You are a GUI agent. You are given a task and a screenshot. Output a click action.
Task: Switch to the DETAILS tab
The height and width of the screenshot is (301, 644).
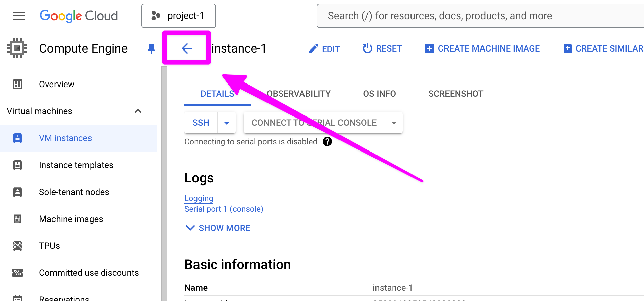coord(217,94)
